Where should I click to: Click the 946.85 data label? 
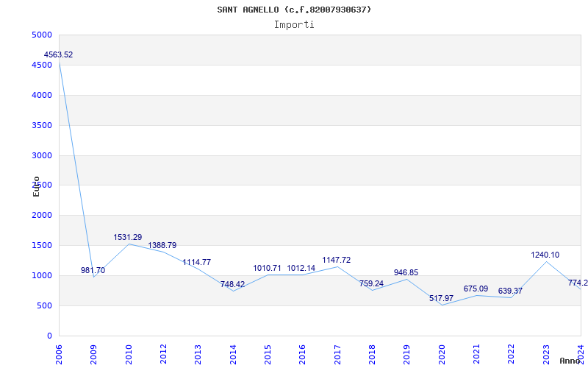pyautogui.click(x=406, y=272)
